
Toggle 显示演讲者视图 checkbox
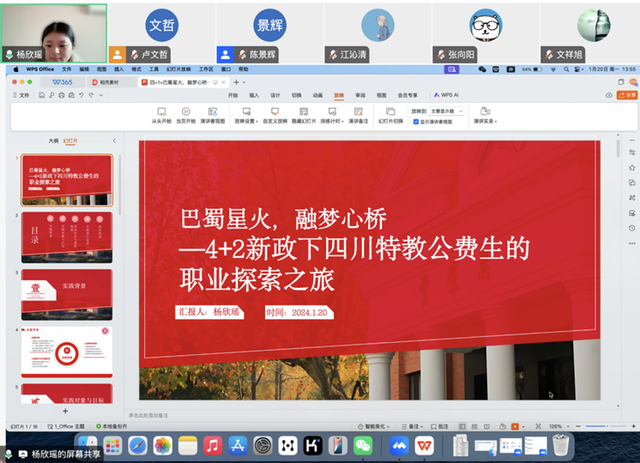[417, 120]
